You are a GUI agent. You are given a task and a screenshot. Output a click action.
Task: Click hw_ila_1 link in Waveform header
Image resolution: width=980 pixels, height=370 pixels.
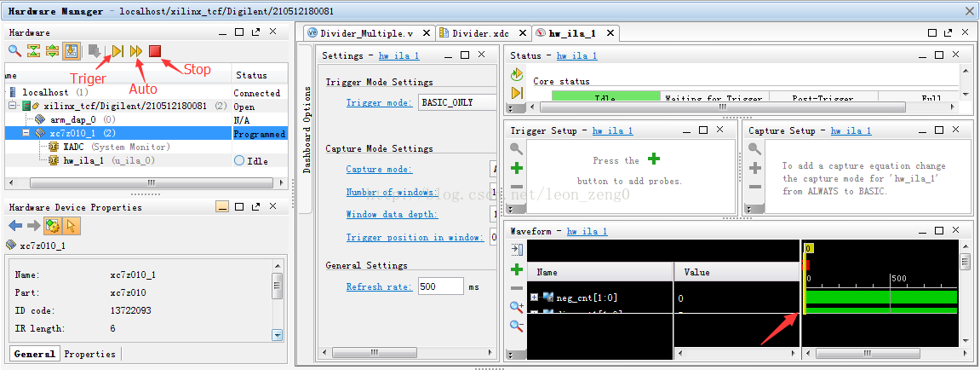coord(587,231)
